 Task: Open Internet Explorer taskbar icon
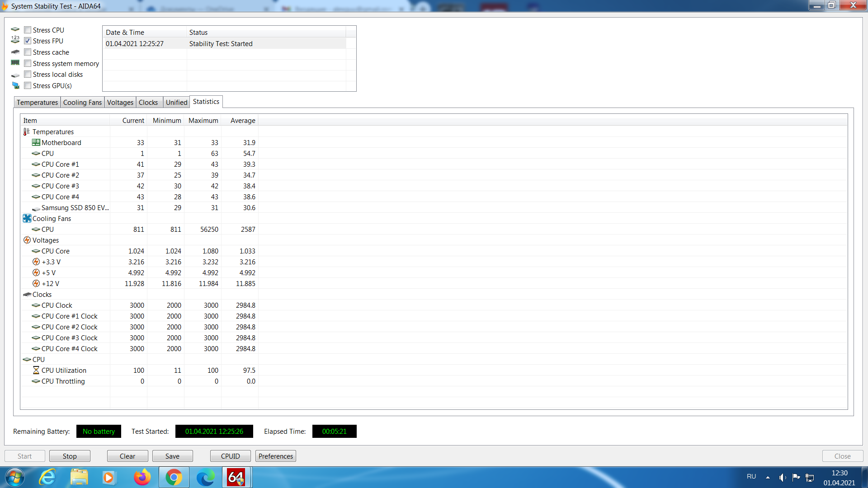click(x=47, y=477)
